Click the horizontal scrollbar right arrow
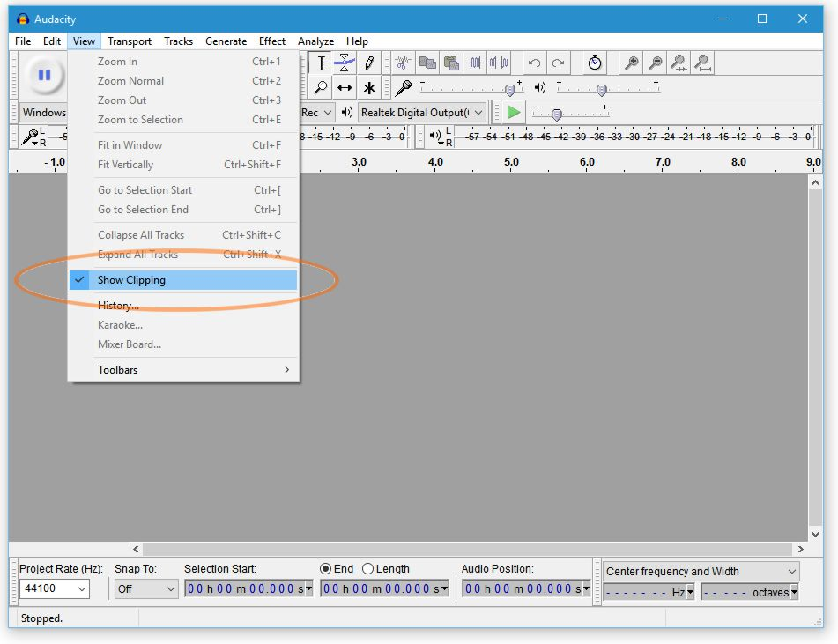 pos(801,549)
